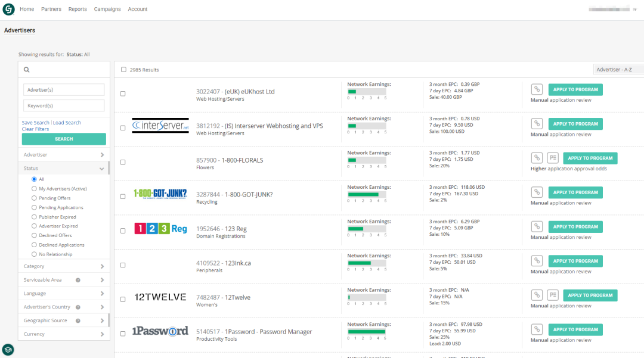Screen dimensions: 644x358
Task: Open the Partners menu
Action: tap(51, 9)
